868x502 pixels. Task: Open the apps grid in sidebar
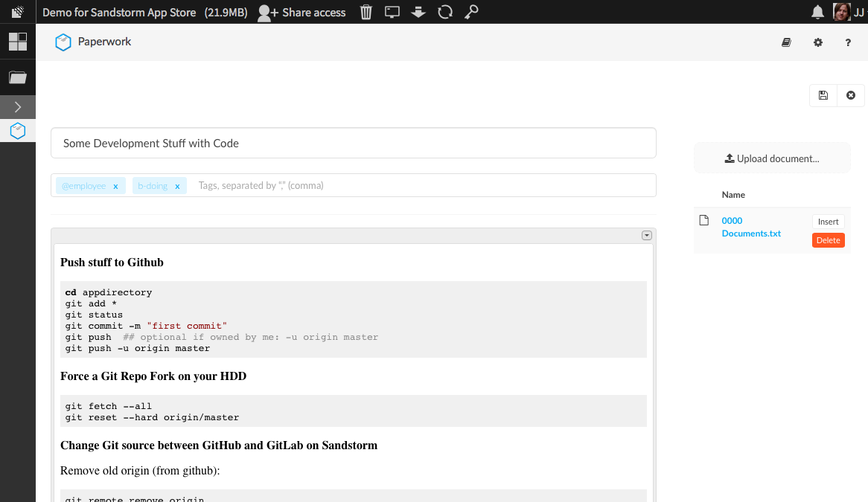click(18, 42)
